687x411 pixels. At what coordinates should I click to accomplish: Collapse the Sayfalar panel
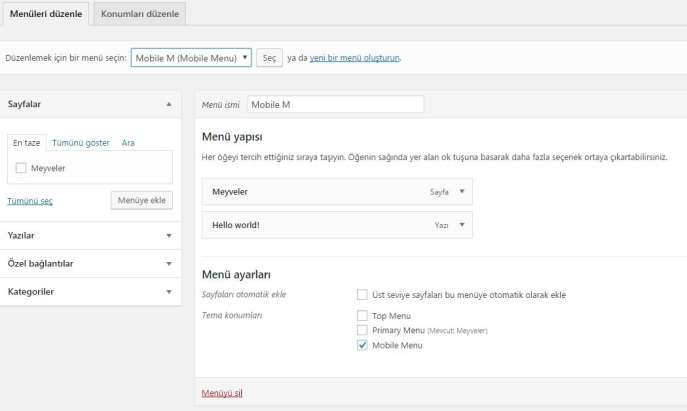click(169, 104)
